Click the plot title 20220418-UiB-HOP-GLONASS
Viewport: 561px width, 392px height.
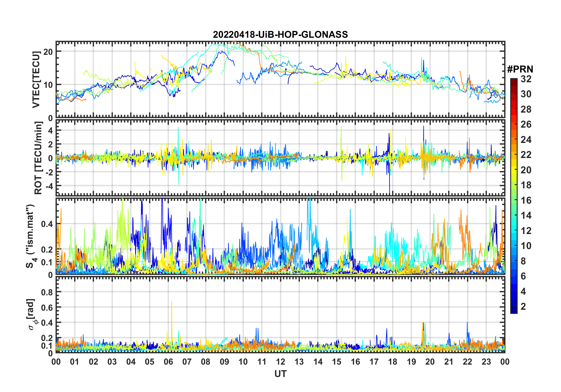tap(280, 34)
